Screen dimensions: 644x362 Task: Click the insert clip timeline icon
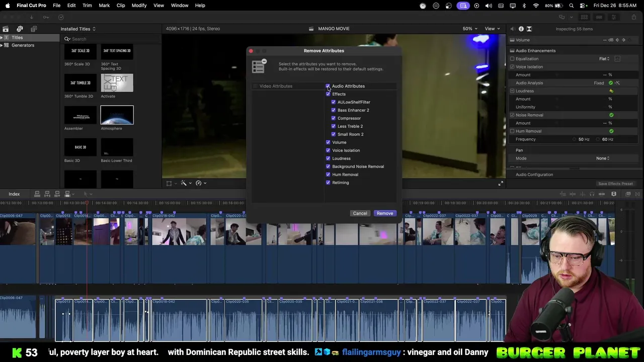coord(47,194)
